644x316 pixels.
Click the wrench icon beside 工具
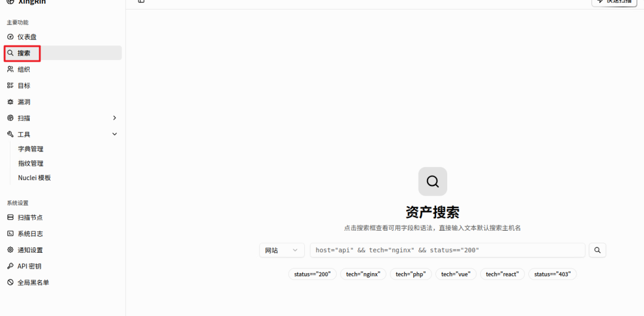11,134
